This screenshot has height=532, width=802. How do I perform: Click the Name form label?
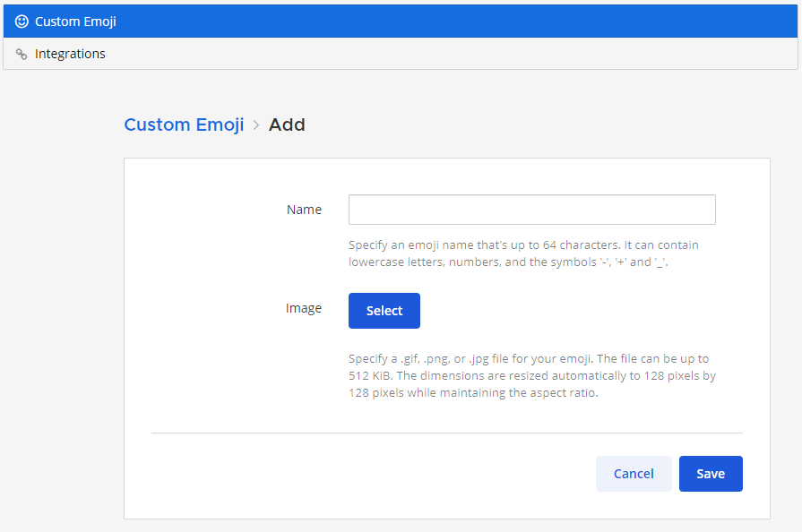(304, 209)
